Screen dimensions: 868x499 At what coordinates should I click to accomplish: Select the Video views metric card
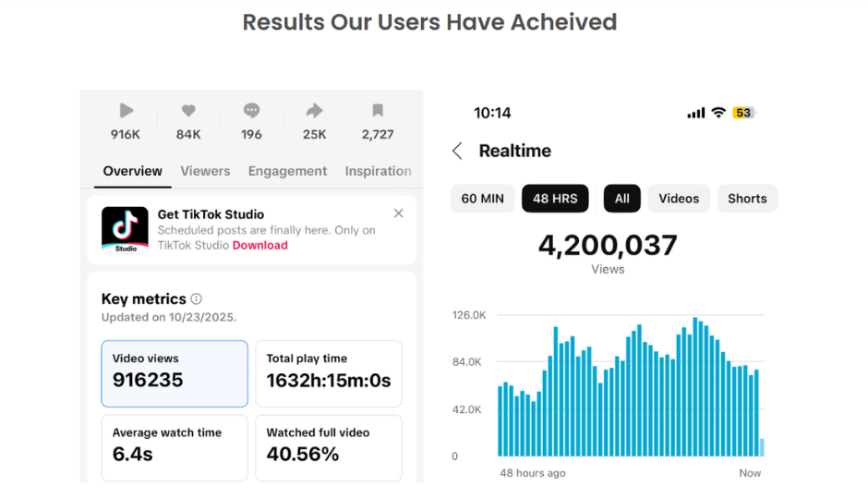[x=175, y=374]
